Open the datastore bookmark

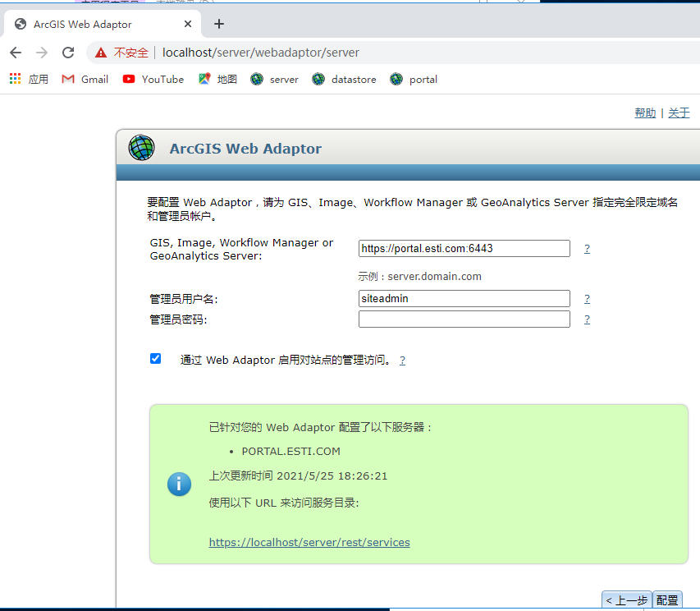pos(344,79)
